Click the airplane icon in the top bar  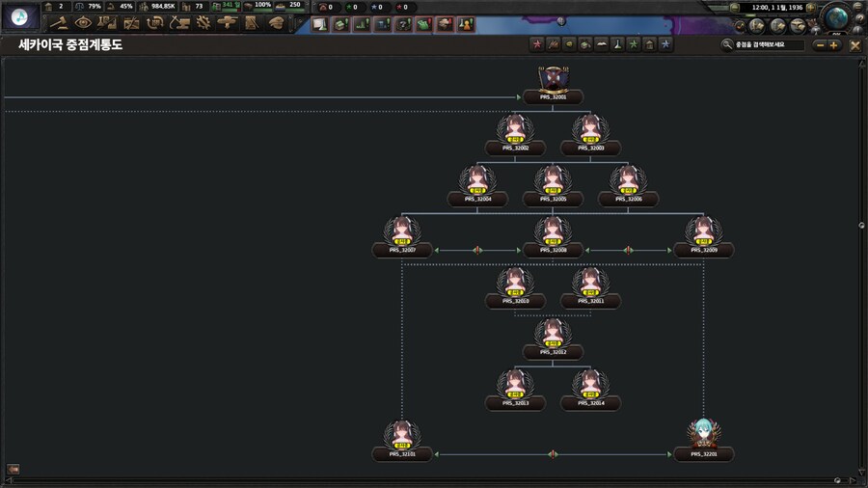(x=228, y=23)
